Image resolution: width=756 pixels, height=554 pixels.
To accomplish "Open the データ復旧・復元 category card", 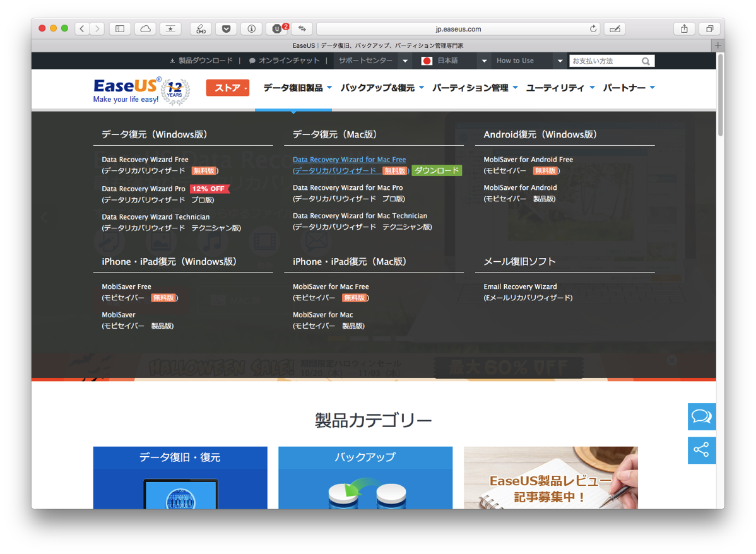I will [180, 478].
